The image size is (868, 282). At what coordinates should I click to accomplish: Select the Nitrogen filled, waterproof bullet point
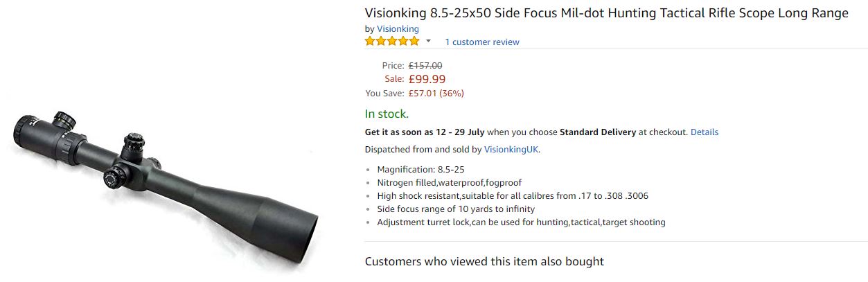[449, 183]
